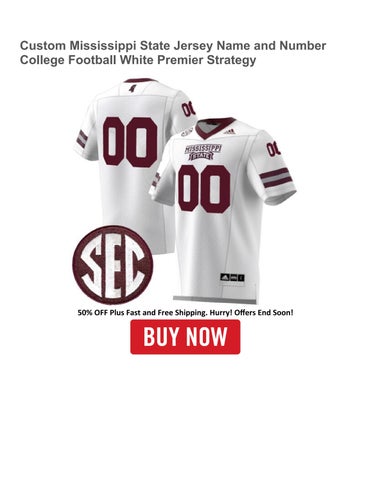Click the striped cuff on back jersey sleeve
Viewport: 371px width, 480px height.
[82, 139]
